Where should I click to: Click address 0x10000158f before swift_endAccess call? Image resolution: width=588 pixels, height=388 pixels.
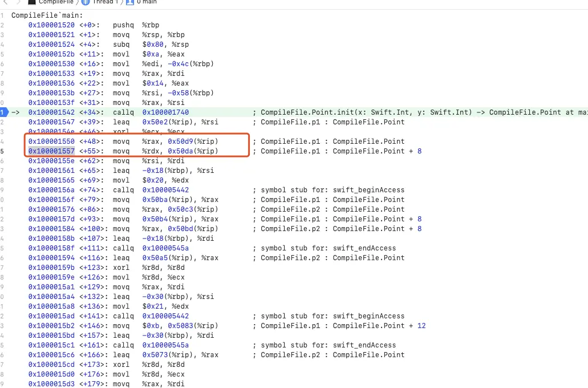(x=51, y=248)
